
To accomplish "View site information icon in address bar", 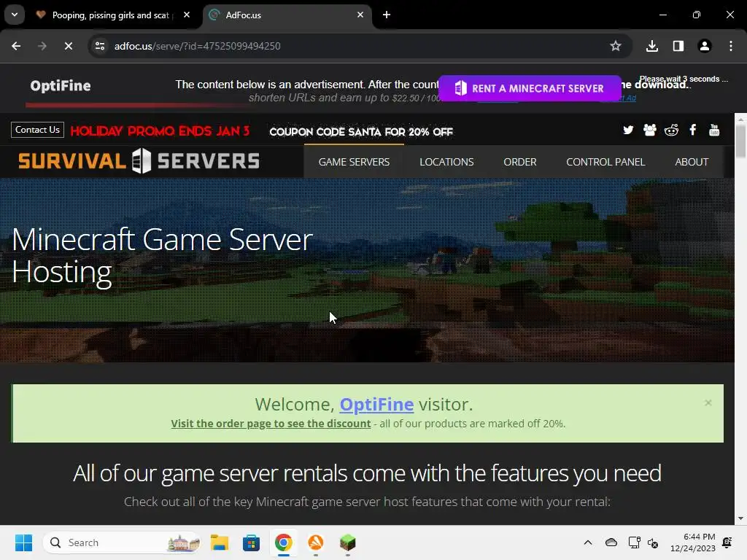I will click(100, 46).
